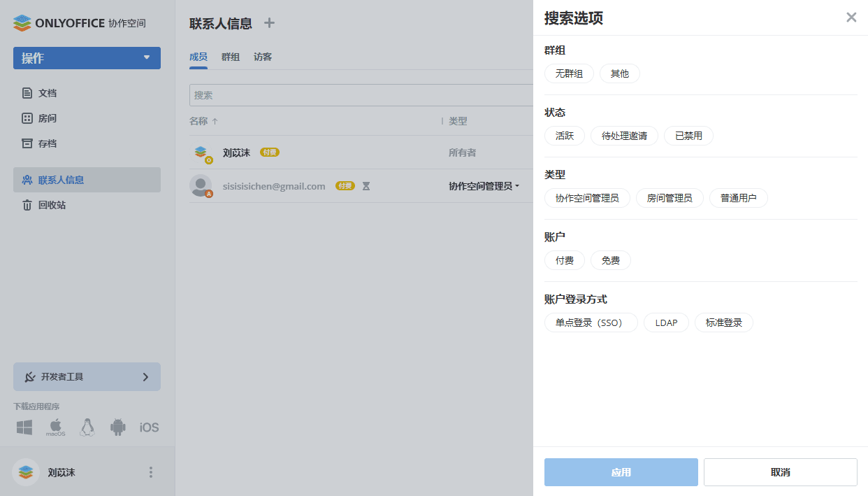Click the 名称 column header

198,121
